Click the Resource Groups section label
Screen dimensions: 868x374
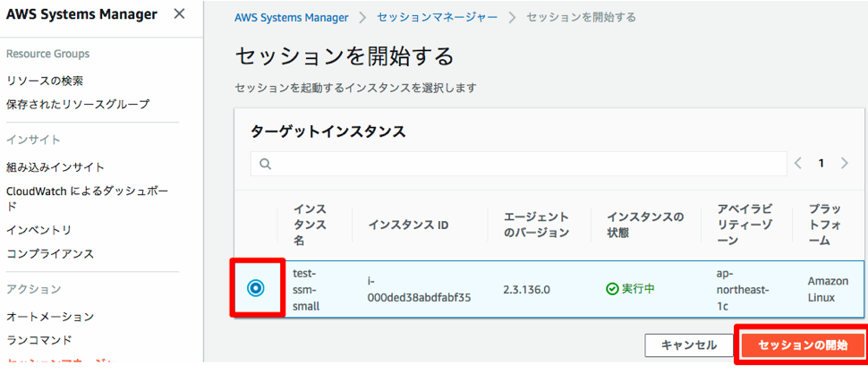(x=47, y=55)
